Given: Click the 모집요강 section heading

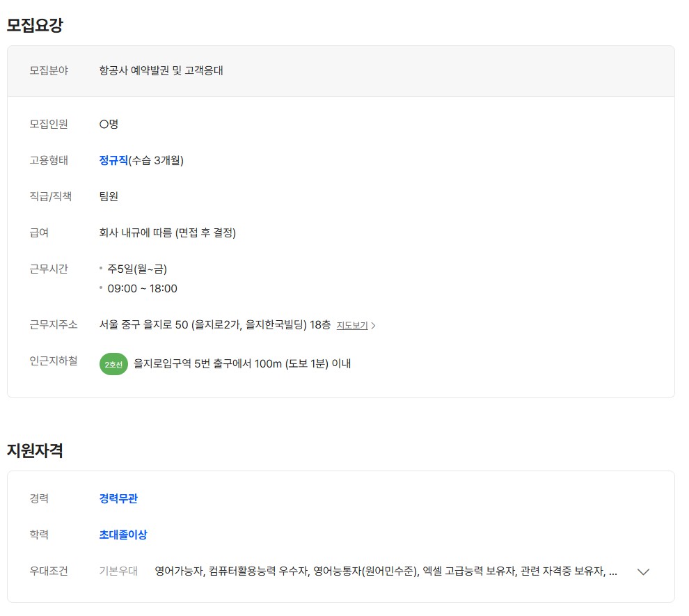Looking at the screenshot, I should (35, 25).
